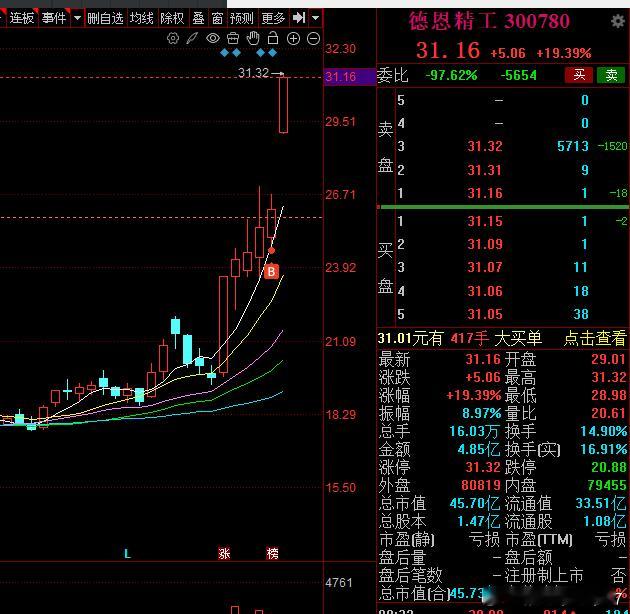The image size is (630, 614).
Task: Click sell level 3 volume 5713
Action: click(573, 146)
